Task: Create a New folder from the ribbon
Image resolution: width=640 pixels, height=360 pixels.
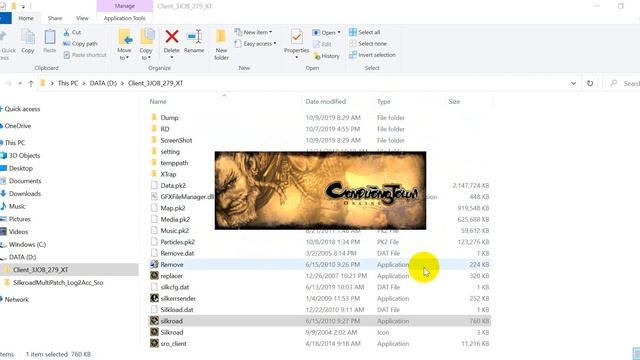Action: (221, 44)
